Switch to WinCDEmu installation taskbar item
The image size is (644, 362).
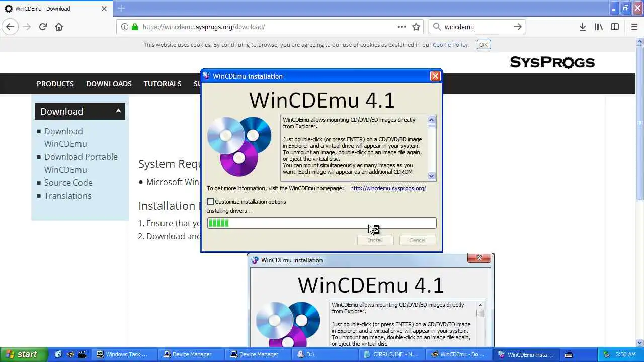tap(525, 354)
